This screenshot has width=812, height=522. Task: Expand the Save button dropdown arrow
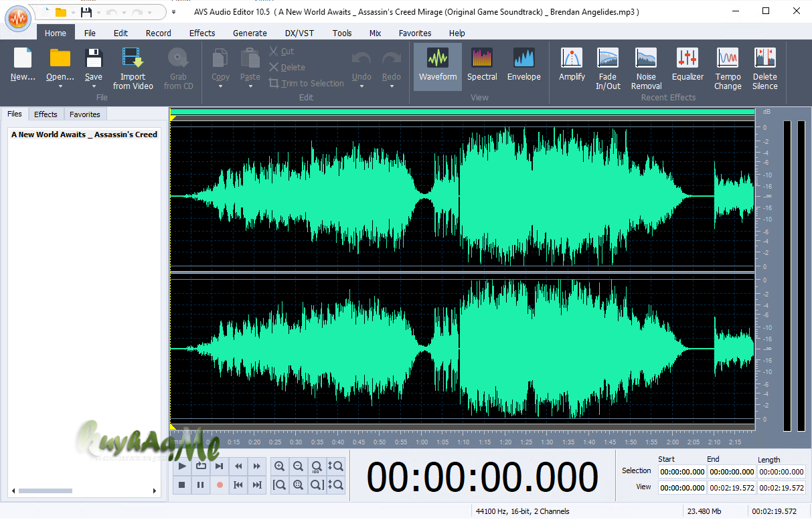pyautogui.click(x=94, y=86)
